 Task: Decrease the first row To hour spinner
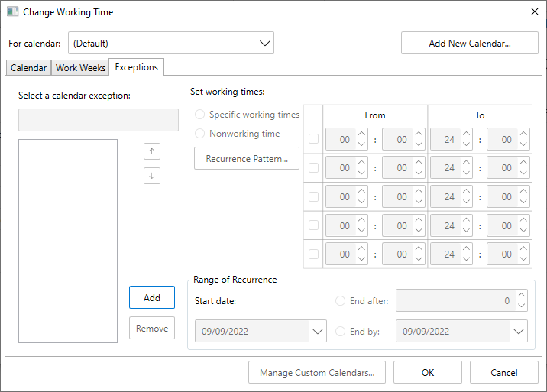[467, 144]
